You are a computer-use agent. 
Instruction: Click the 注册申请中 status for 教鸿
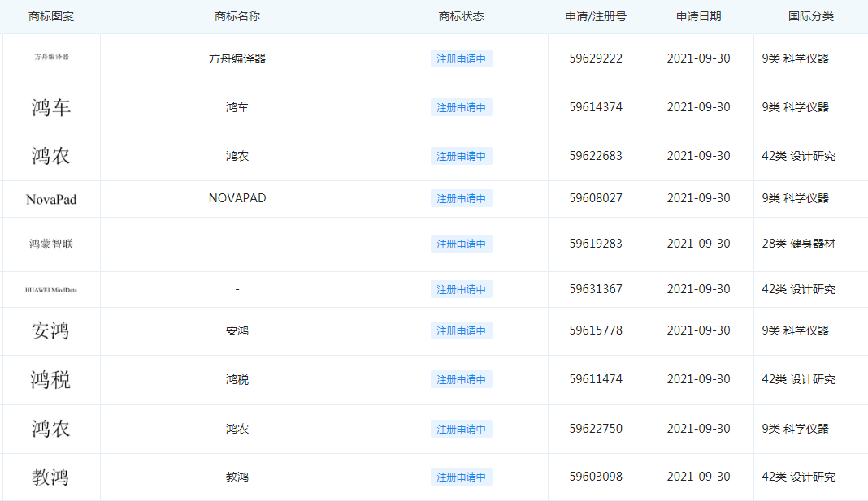(x=461, y=477)
